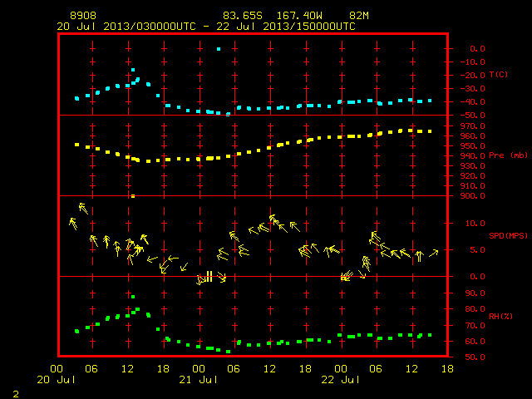Viewport: 532px width, 399px height.
Task: Click the 21 Jul date label
Action: [198, 380]
